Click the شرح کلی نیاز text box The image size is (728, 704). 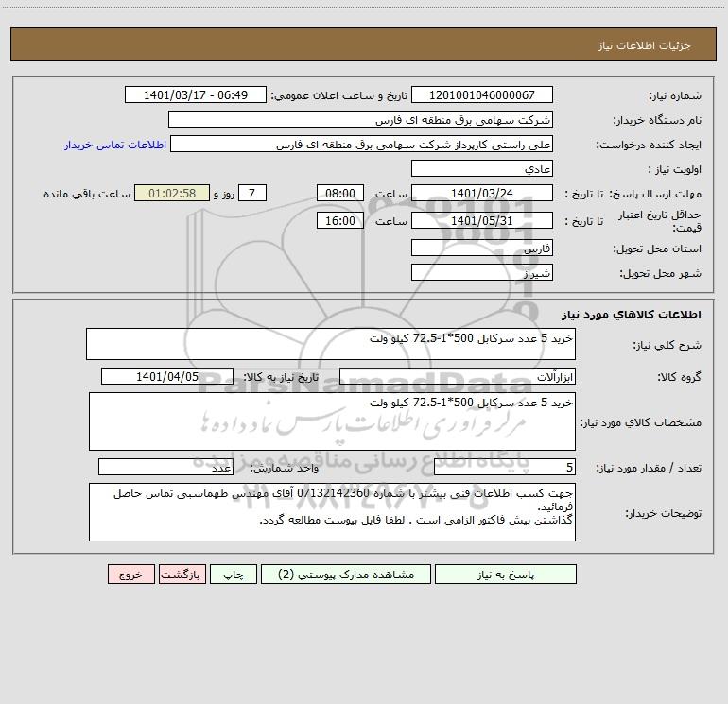pos(331,344)
